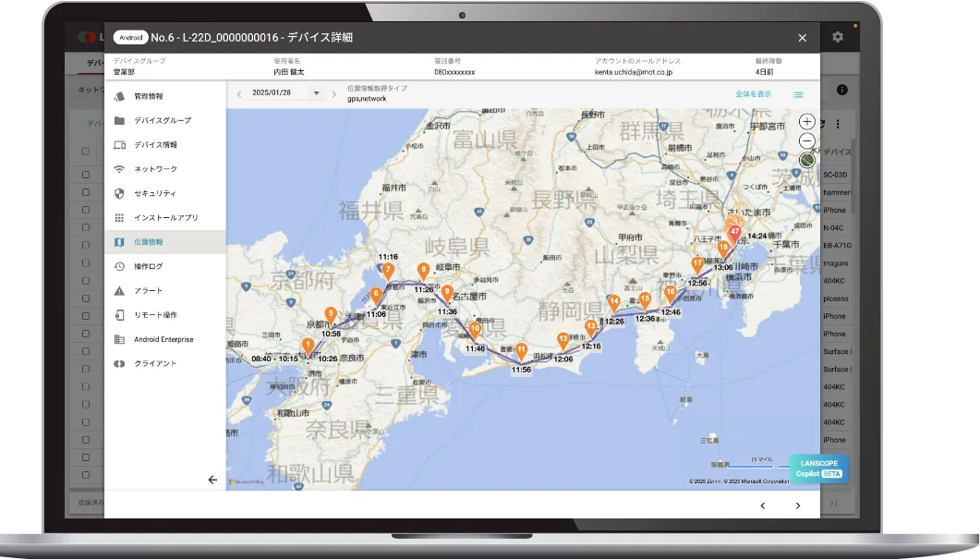Click the 全体を表示 link
Viewport: 980px width, 560px height.
[753, 94]
